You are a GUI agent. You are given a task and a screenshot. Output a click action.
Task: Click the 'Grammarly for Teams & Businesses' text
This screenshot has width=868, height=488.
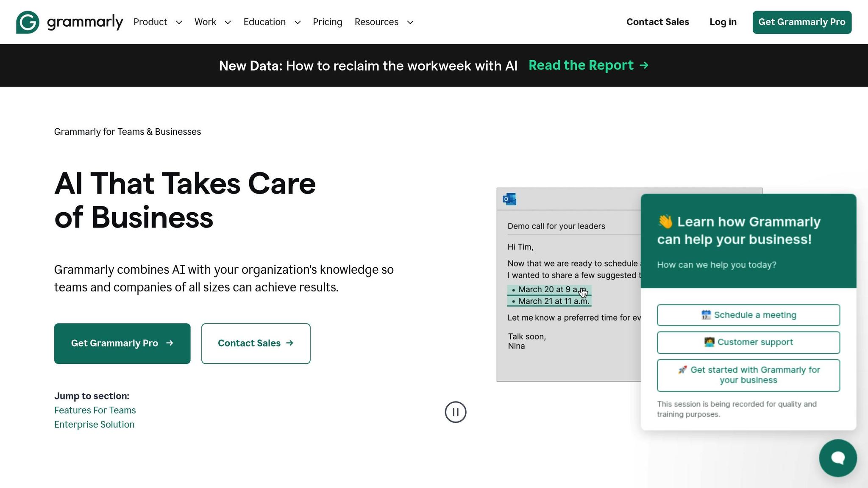click(x=128, y=132)
